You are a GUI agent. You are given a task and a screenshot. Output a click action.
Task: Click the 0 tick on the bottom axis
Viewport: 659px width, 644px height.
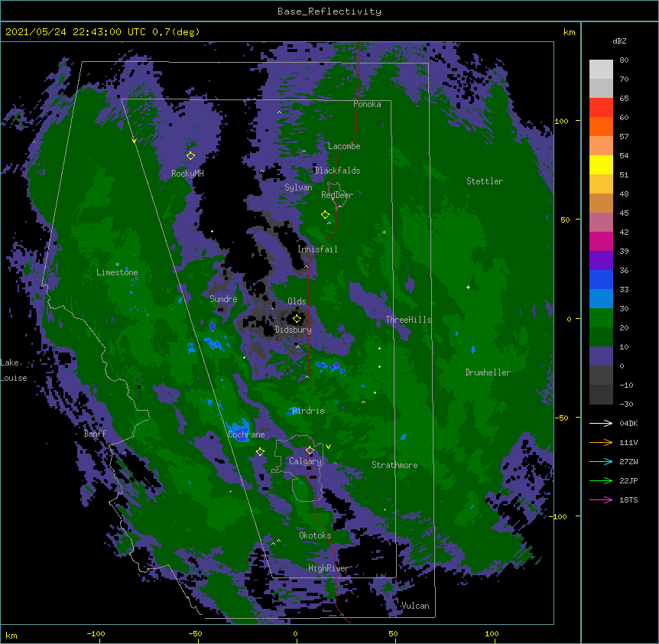coord(295,634)
